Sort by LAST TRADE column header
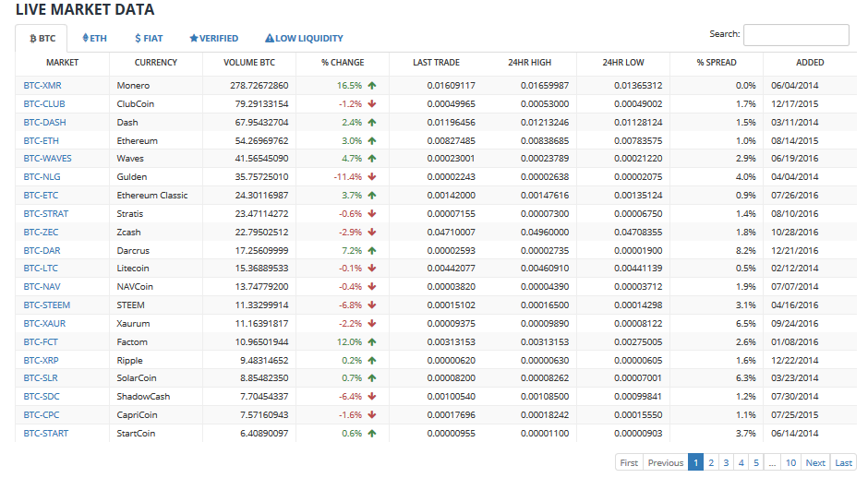 (436, 63)
